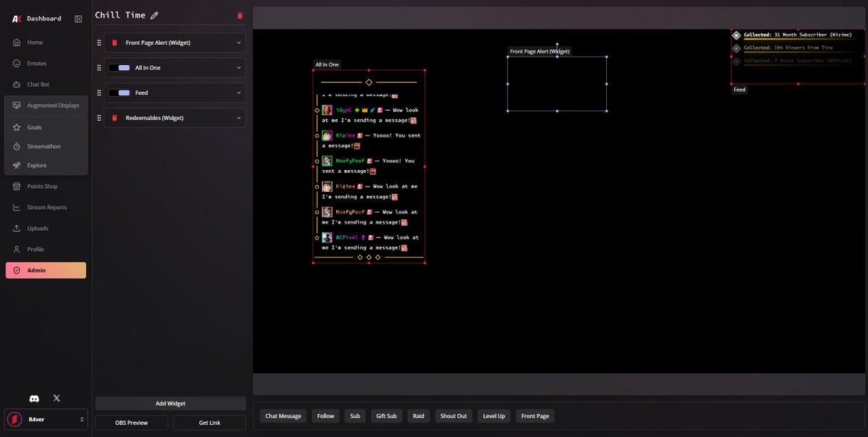The height and width of the screenshot is (437, 868).
Task: Click the Goals star icon
Action: pyautogui.click(x=17, y=127)
